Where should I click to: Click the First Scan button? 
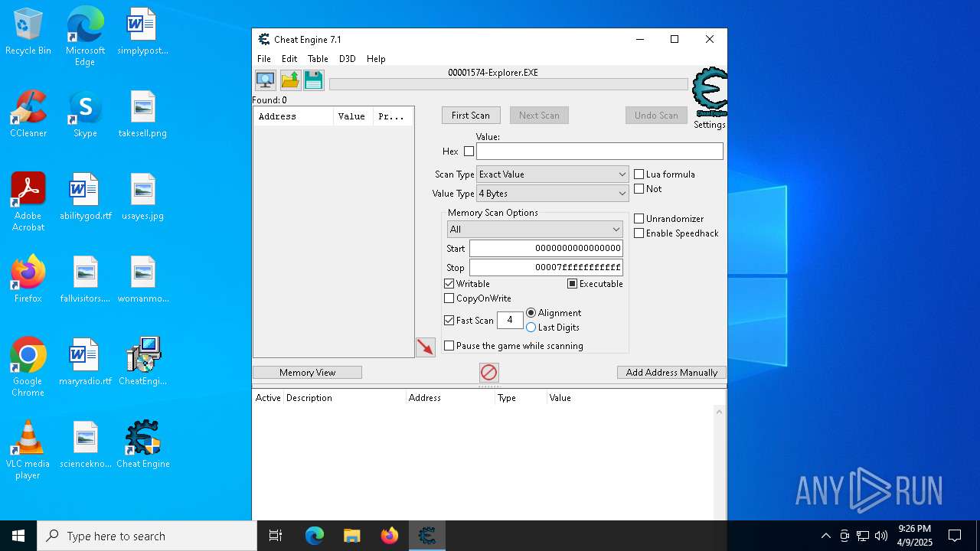coord(471,116)
